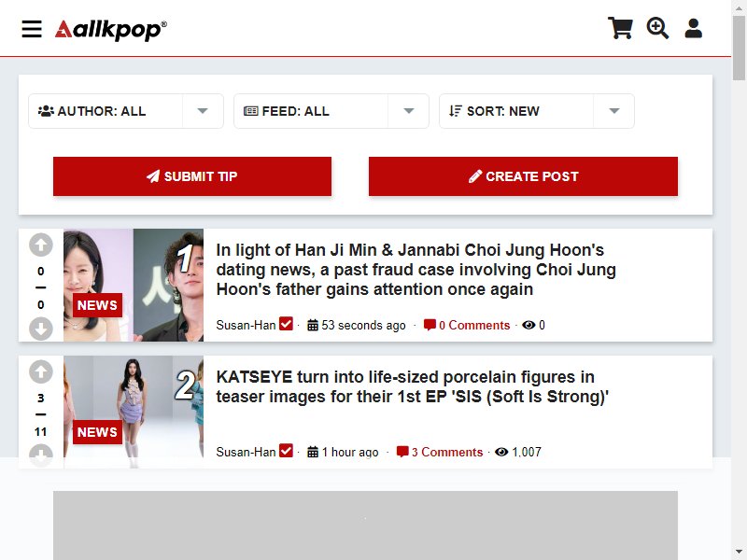Image resolution: width=747 pixels, height=560 pixels.
Task: Upvote the KATSEYE article
Action: 41,371
